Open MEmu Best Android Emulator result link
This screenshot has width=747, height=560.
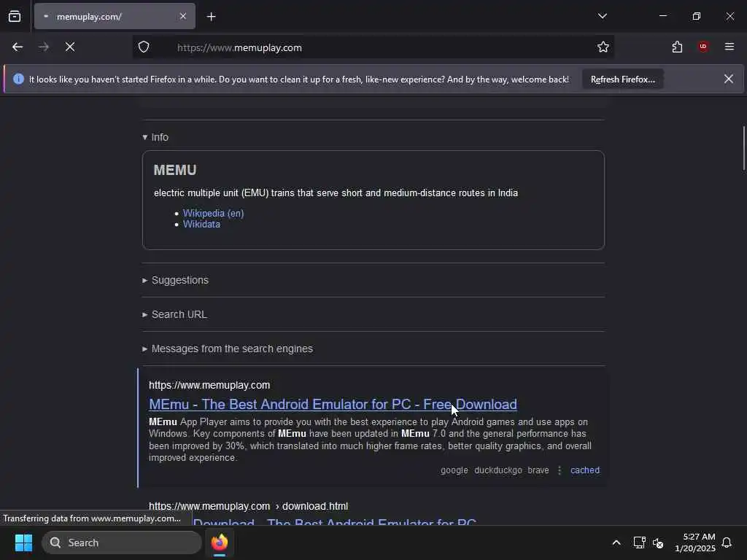[x=333, y=404]
